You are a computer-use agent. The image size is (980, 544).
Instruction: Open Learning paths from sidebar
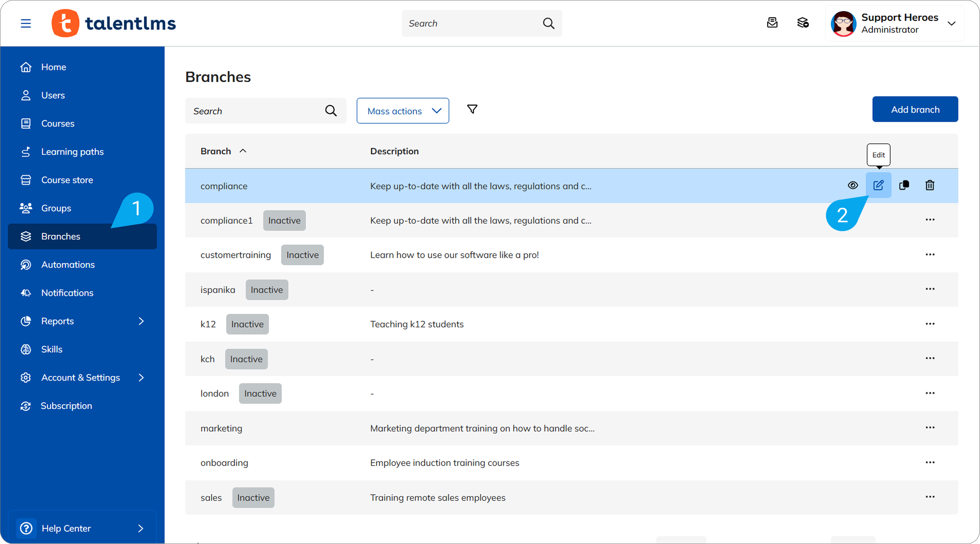72,152
